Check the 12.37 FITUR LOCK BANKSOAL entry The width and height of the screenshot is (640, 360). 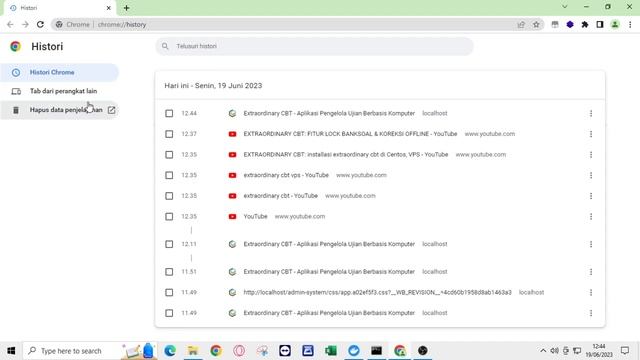point(169,134)
